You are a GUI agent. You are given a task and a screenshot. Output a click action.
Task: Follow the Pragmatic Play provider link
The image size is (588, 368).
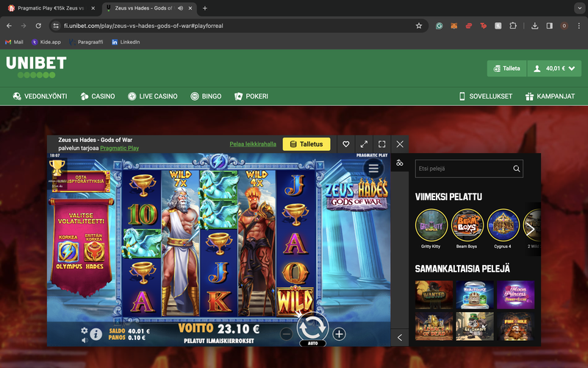[120, 149]
